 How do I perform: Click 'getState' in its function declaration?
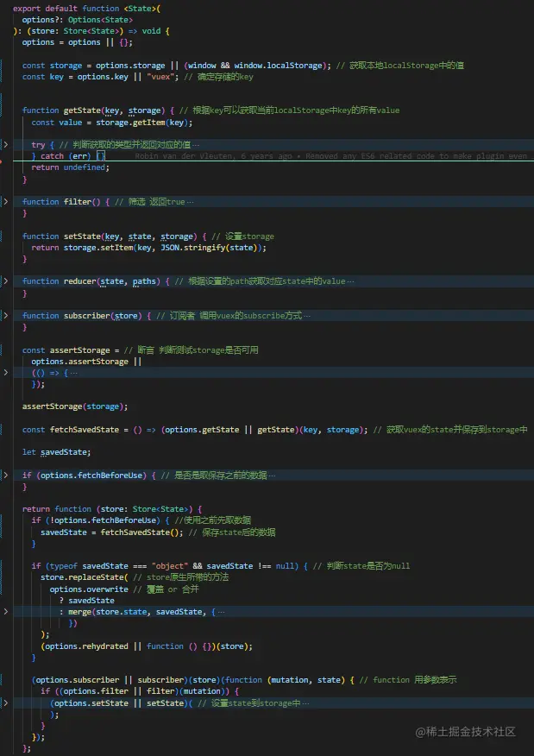[x=82, y=110]
